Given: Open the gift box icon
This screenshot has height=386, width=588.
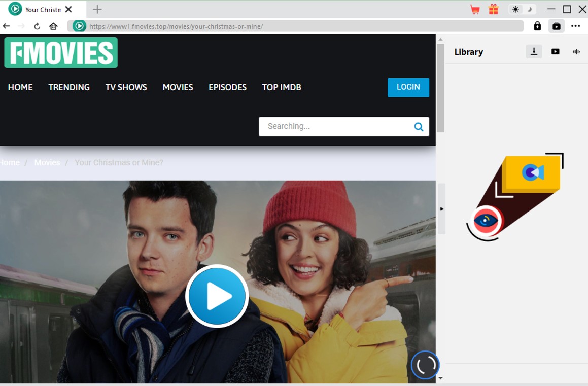Looking at the screenshot, I should pos(493,9).
